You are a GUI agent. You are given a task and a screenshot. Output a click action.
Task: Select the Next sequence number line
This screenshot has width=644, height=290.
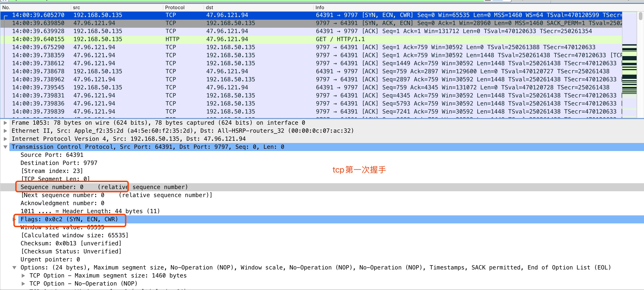click(x=117, y=195)
